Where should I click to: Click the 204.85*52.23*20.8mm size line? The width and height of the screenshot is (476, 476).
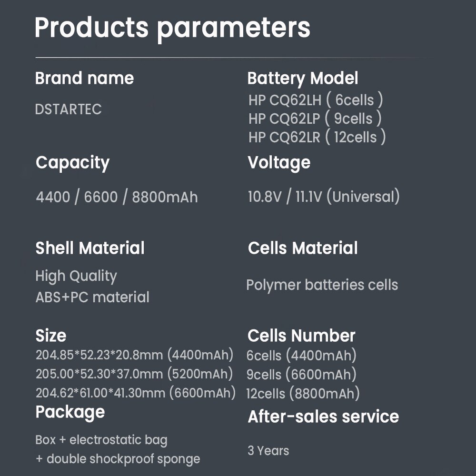coord(135,355)
